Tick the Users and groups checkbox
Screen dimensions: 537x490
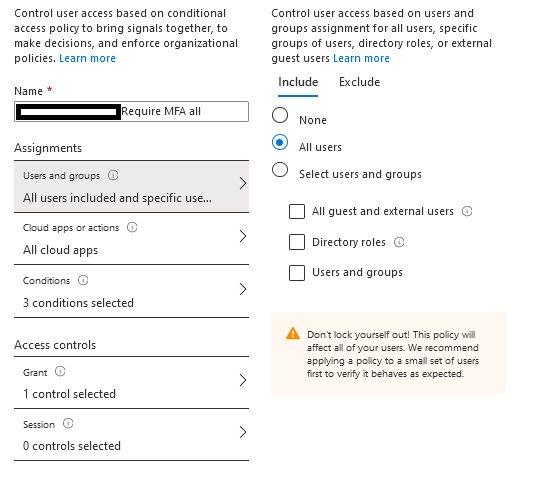(297, 273)
